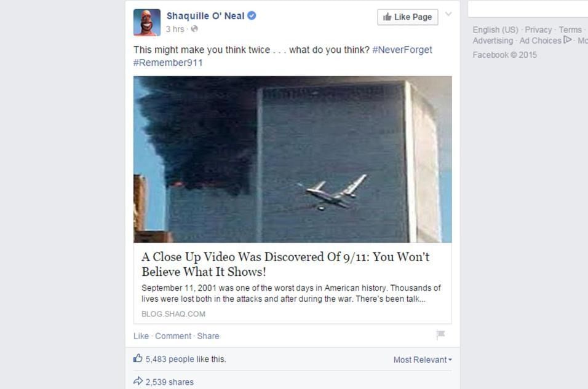This screenshot has height=389, width=588.
Task: Open the #Remember911 hashtag link
Action: coord(168,63)
